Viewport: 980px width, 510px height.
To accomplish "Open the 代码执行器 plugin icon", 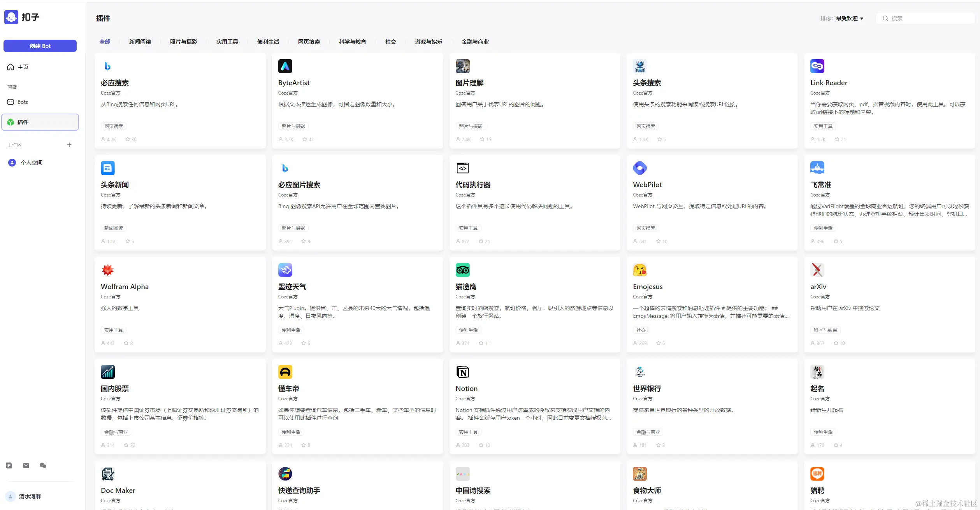I will tap(463, 168).
